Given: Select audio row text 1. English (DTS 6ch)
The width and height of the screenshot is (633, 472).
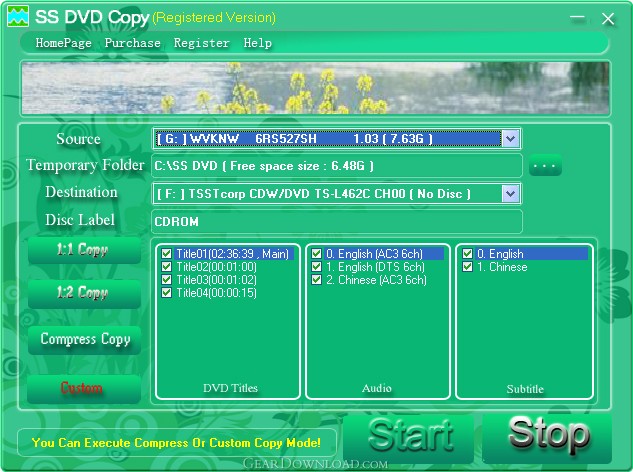Looking at the screenshot, I should click(x=375, y=266).
